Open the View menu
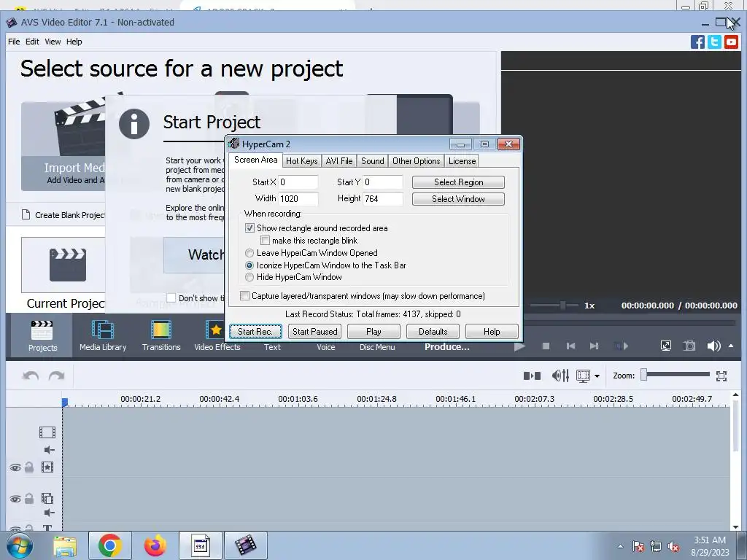Screen dimensions: 747x560 tap(53, 42)
